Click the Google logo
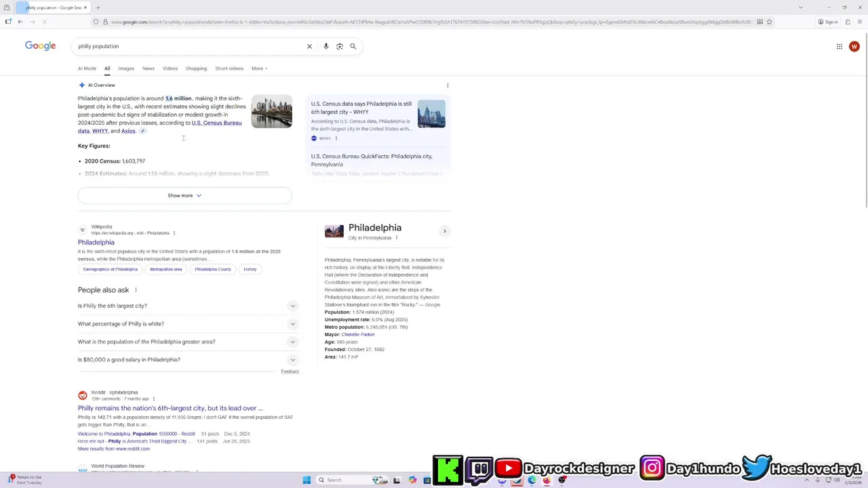Screen dimensions: 868x488 pyautogui.click(x=40, y=45)
